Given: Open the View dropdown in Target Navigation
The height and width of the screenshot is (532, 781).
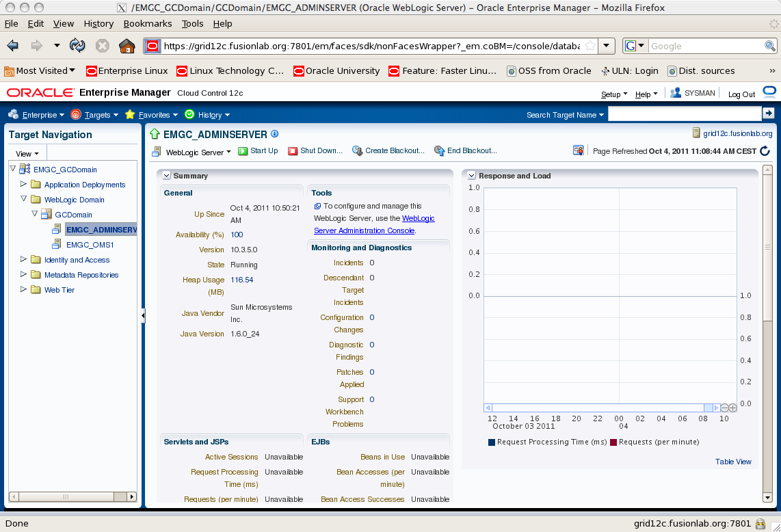Looking at the screenshot, I should pos(26,153).
